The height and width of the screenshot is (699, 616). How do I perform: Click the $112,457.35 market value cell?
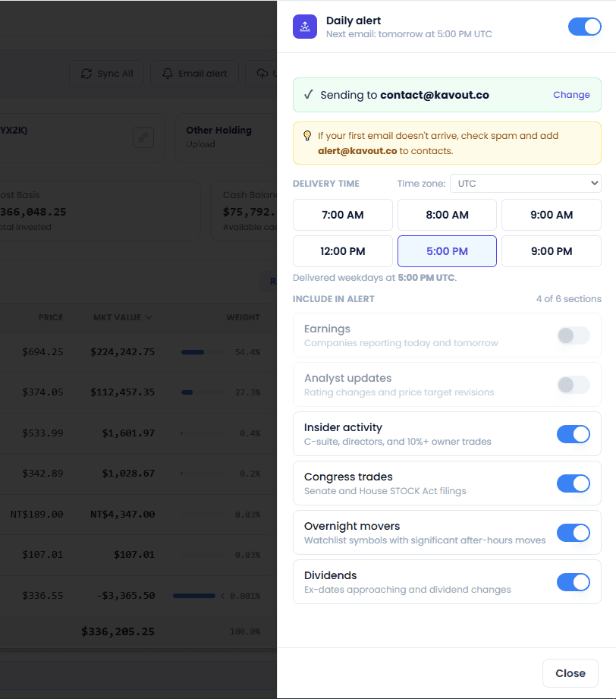[x=123, y=392]
